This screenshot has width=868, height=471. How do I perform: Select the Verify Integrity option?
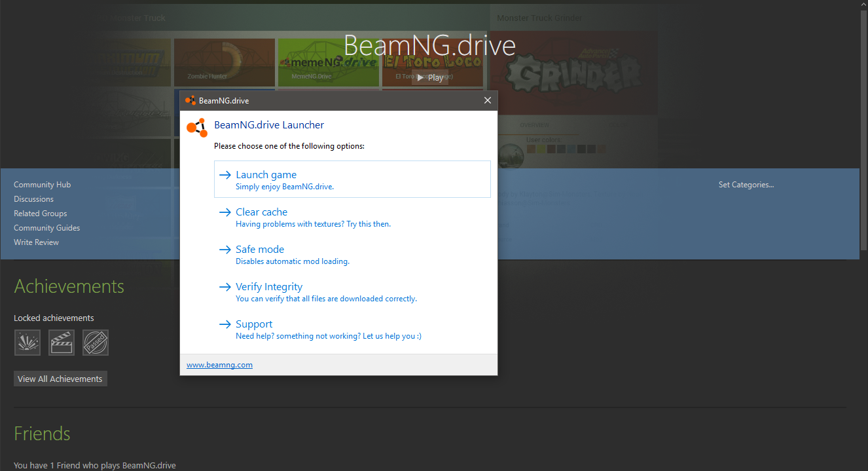click(x=352, y=292)
